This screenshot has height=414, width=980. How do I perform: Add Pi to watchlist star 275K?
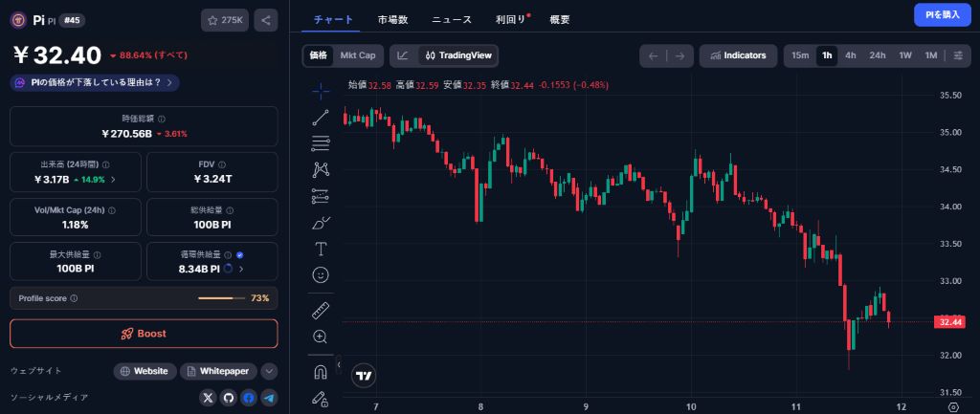click(x=225, y=20)
